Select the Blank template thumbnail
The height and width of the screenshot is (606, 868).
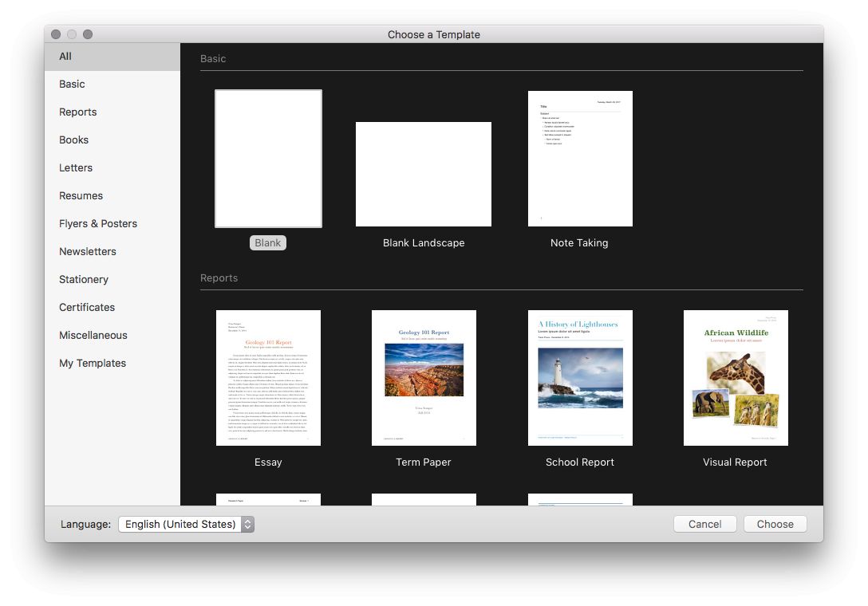268,159
